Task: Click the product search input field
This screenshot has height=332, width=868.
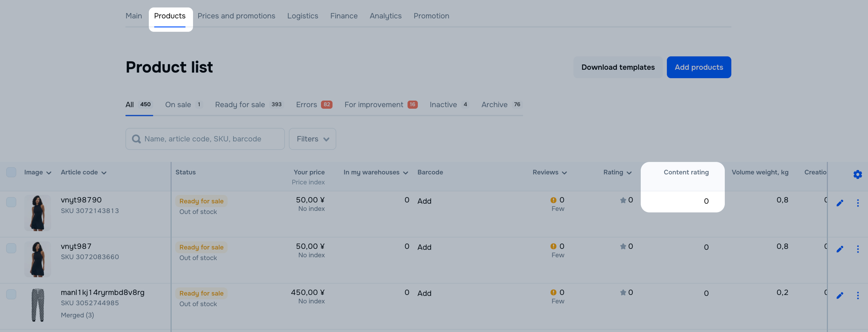Action: (209, 139)
